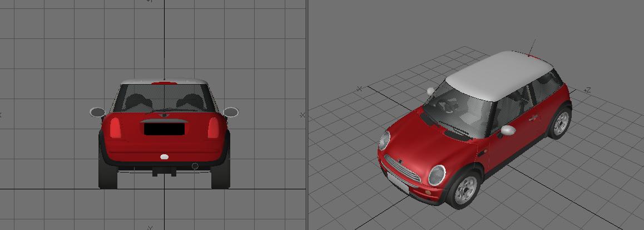Click the windshield in perspective viewport
This screenshot has height=230, width=644.
pos(458,111)
